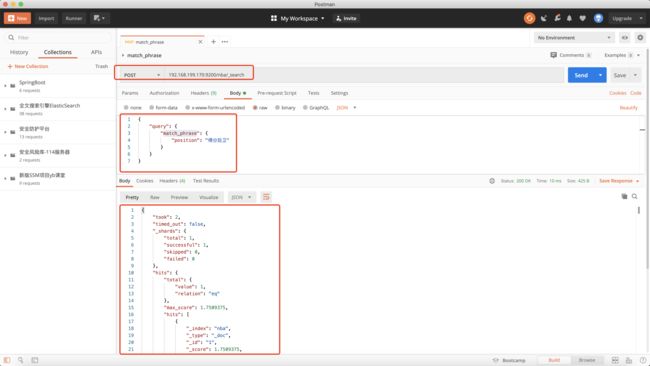The height and width of the screenshot is (366, 650).
Task: Open the wrench settings icon
Action: tap(557, 18)
